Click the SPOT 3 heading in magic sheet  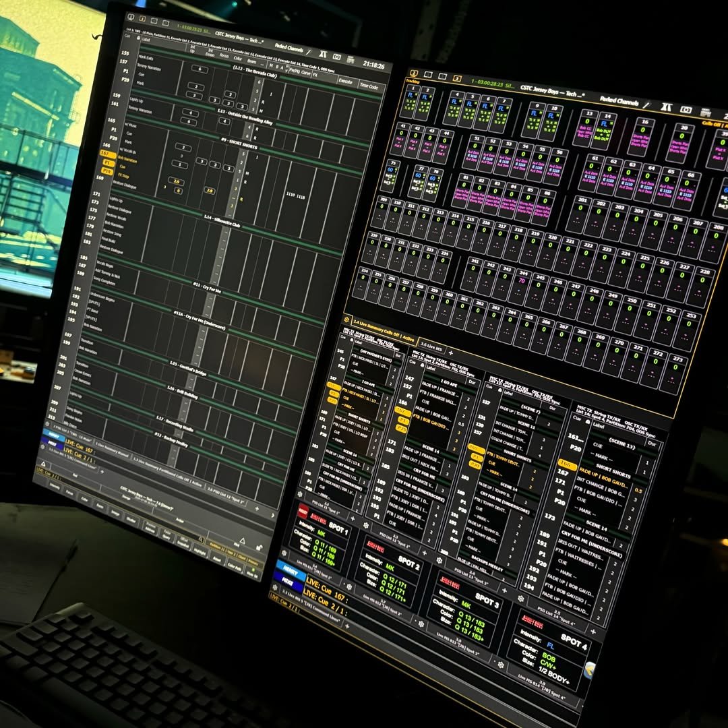[x=487, y=602]
